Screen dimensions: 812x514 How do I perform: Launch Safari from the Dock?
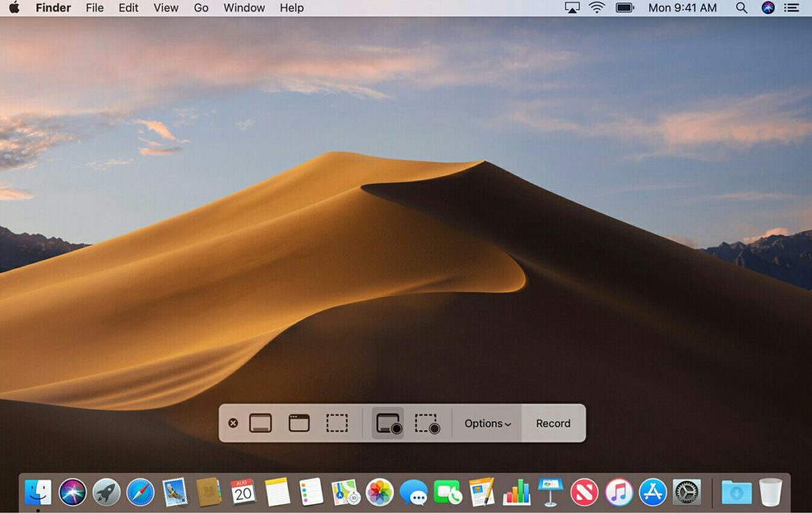click(141, 491)
